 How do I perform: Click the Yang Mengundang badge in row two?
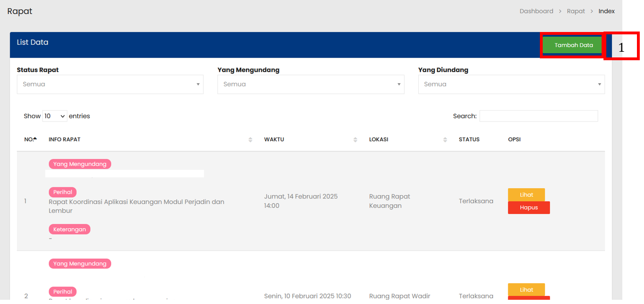[x=80, y=264]
